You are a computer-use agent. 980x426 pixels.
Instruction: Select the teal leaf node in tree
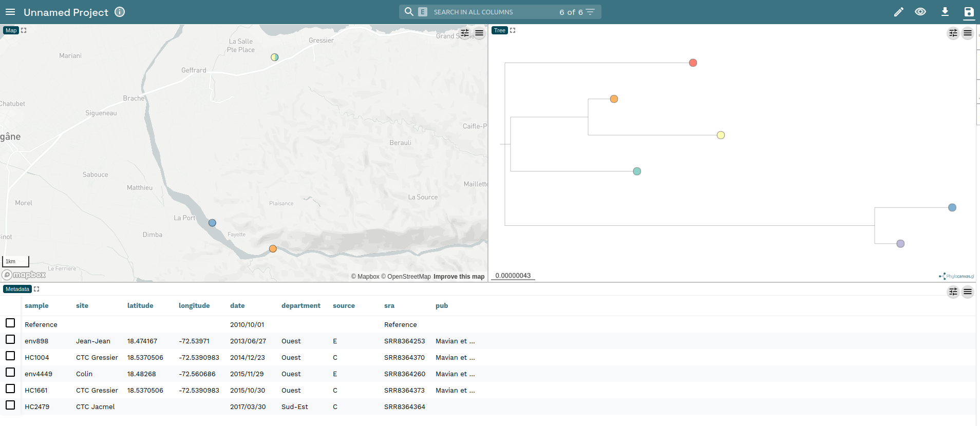[x=637, y=171]
